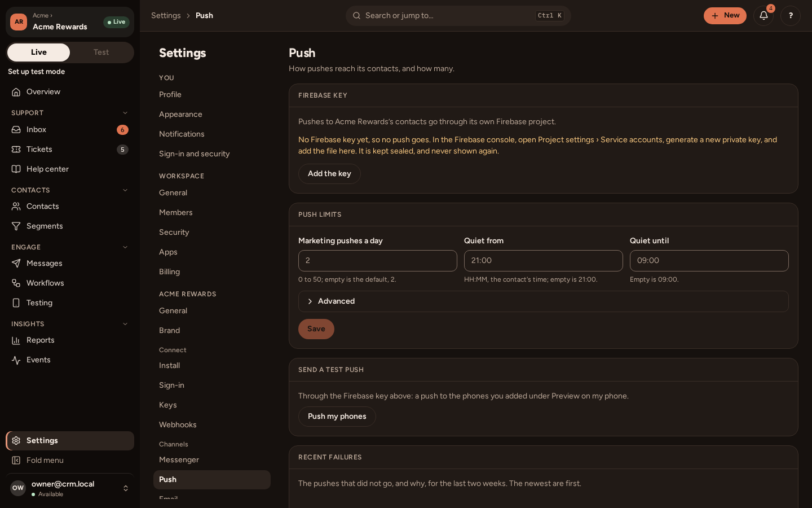Click the OW user avatar

tap(18, 488)
